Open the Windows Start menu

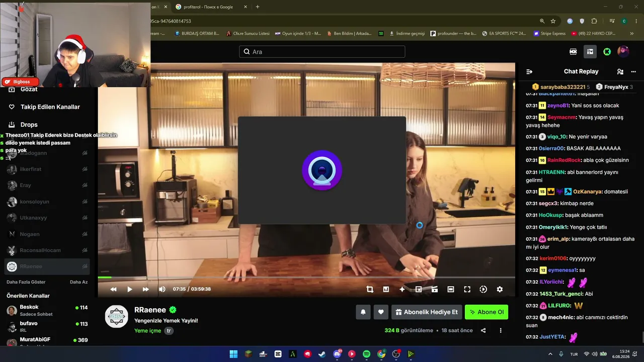233,354
